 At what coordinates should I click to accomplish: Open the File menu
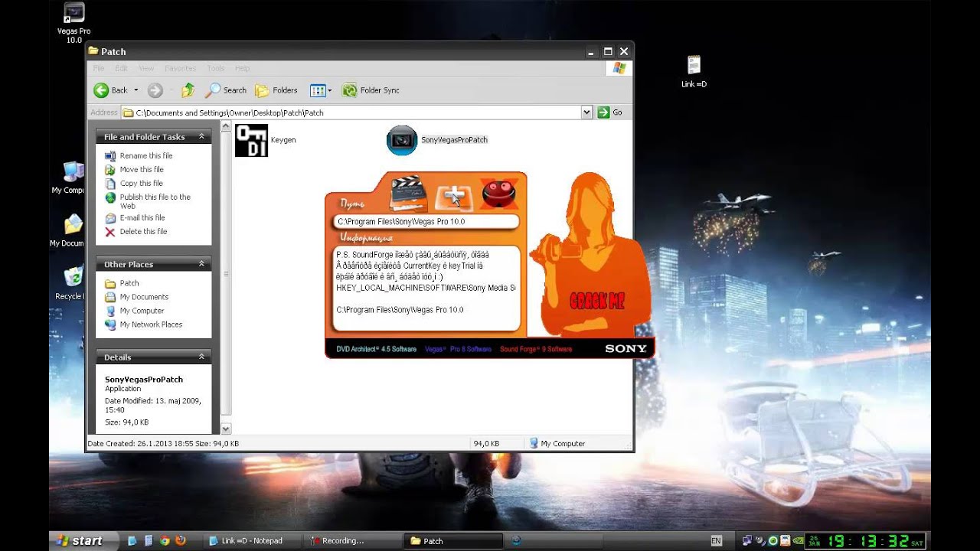click(99, 68)
